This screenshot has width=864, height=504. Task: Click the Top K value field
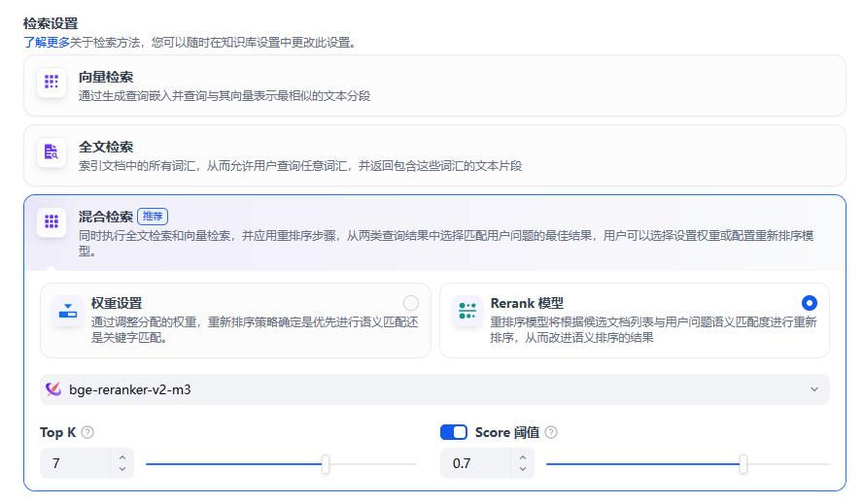(77, 463)
